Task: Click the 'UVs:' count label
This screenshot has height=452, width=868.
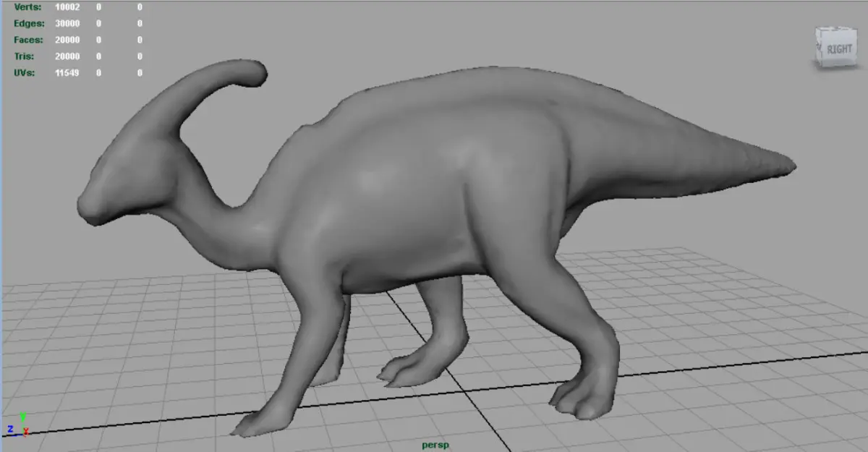Action: tap(25, 73)
